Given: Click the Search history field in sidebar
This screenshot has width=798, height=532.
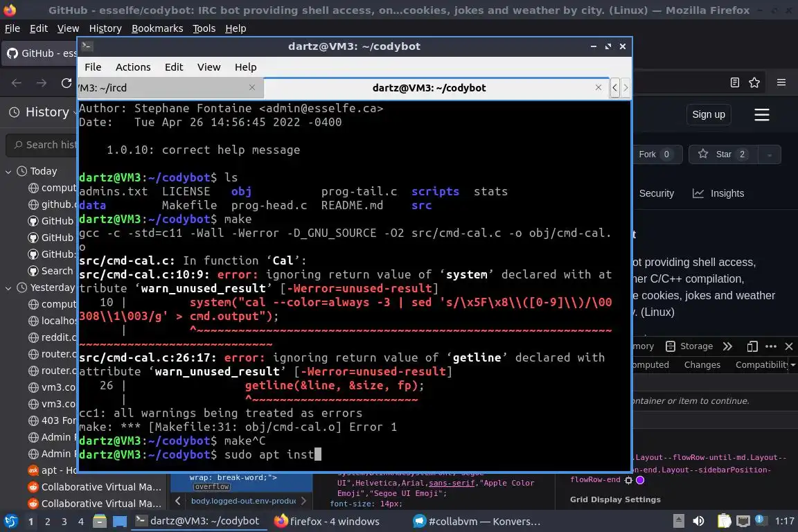Looking at the screenshot, I should (43, 145).
